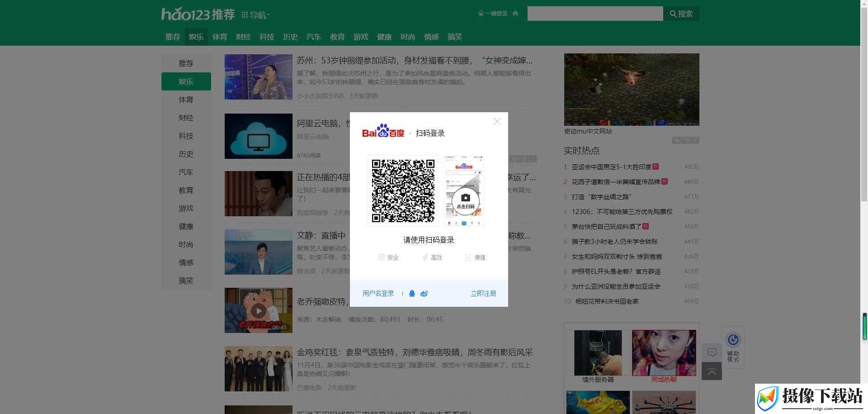Toggle the 辅助模式 accessibility mode

(x=733, y=347)
